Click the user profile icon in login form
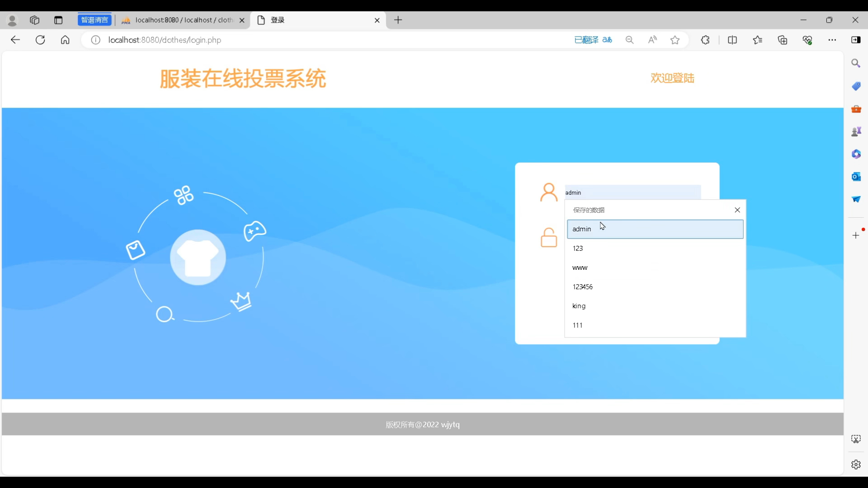Screen dimensions: 868x488 tap(549, 192)
